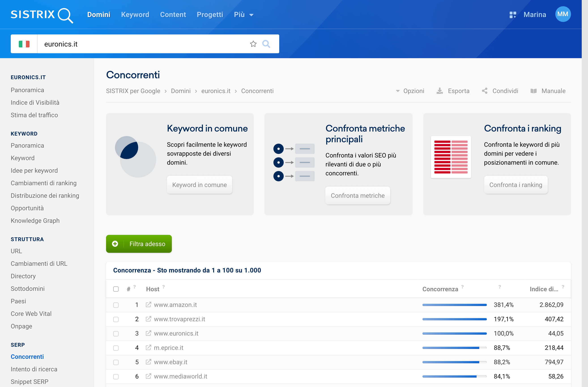588x387 pixels.
Task: Check the box for m.eprice.it row
Action: [116, 348]
